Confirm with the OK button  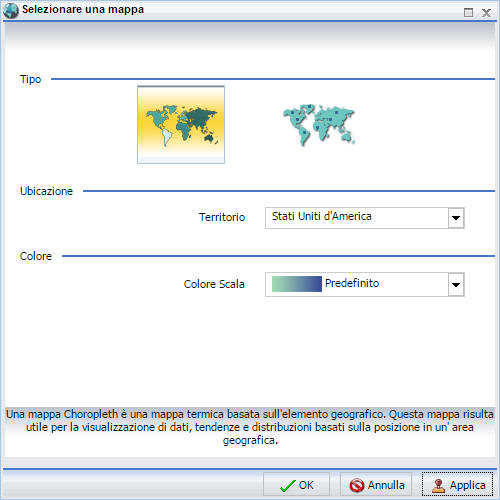click(x=296, y=485)
